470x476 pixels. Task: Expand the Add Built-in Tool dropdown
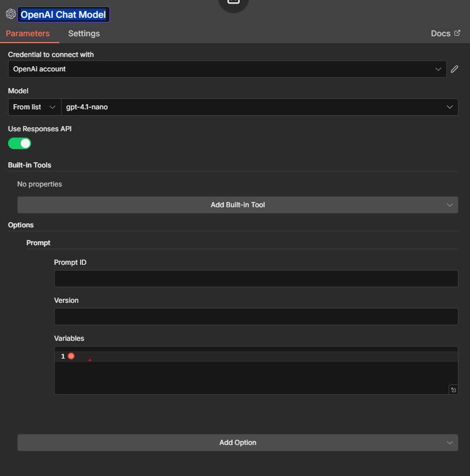(237, 205)
